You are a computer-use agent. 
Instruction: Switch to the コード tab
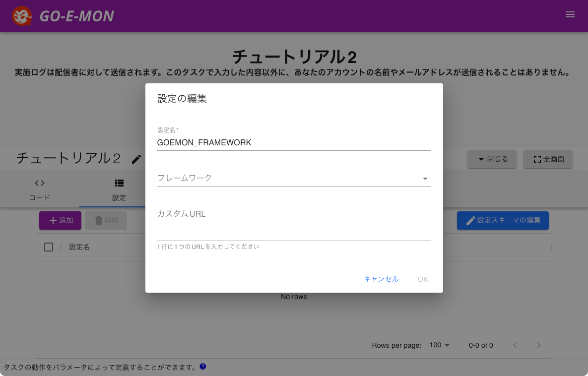pyautogui.click(x=39, y=189)
